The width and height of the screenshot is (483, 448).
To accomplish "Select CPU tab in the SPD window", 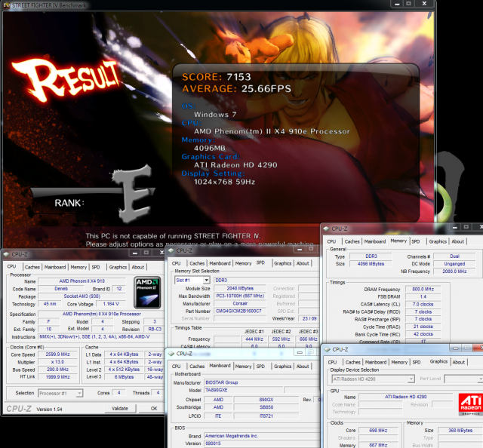I will (x=176, y=263).
